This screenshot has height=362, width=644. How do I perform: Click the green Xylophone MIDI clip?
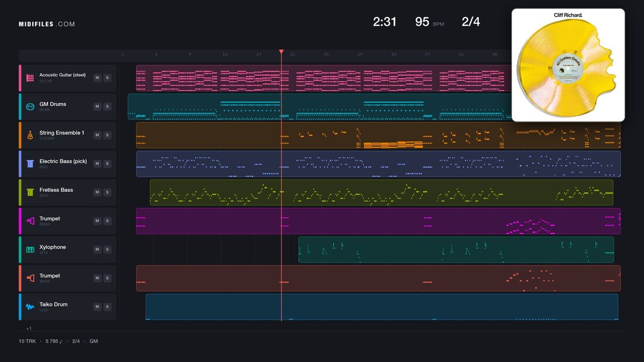[x=456, y=250]
